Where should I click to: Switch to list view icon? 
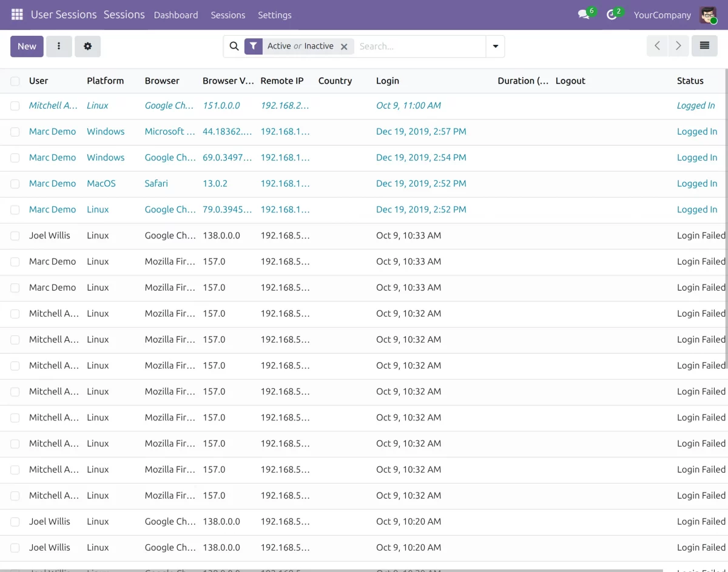704,45
